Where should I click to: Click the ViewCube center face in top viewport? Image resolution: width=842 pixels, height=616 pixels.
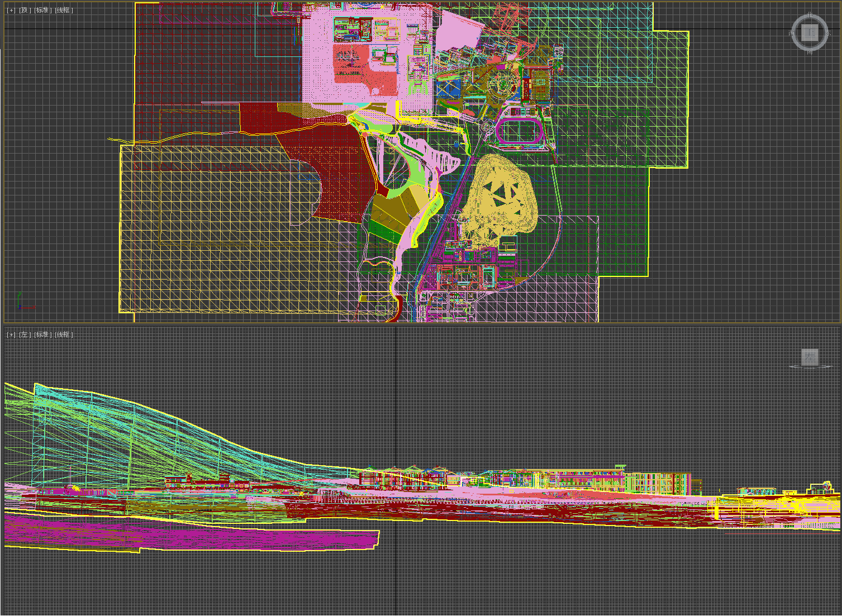[810, 32]
